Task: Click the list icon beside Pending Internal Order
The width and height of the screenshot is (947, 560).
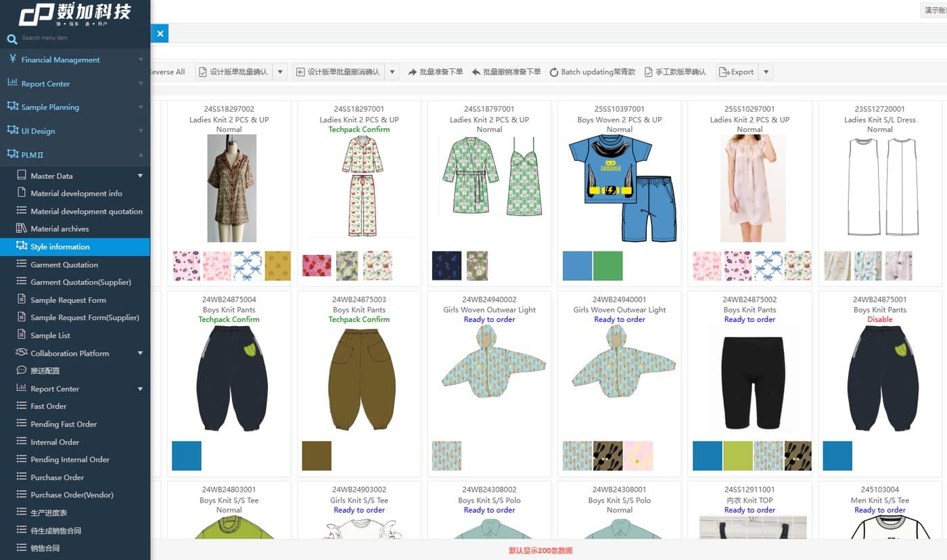Action: pyautogui.click(x=22, y=459)
